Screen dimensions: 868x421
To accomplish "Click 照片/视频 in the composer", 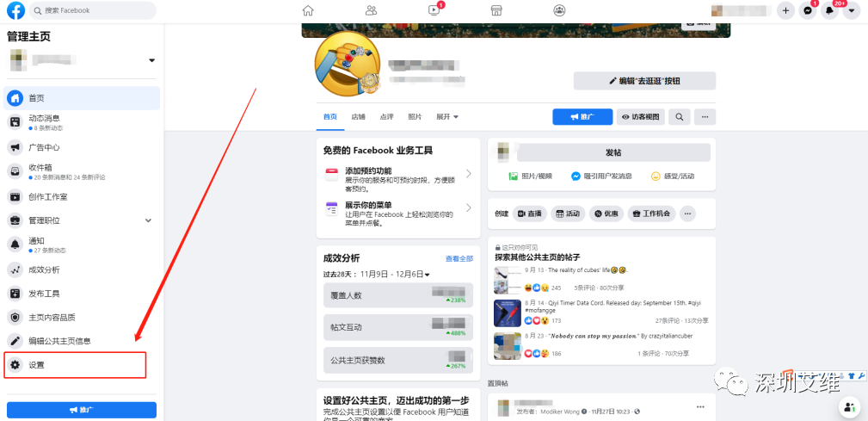I will point(530,176).
